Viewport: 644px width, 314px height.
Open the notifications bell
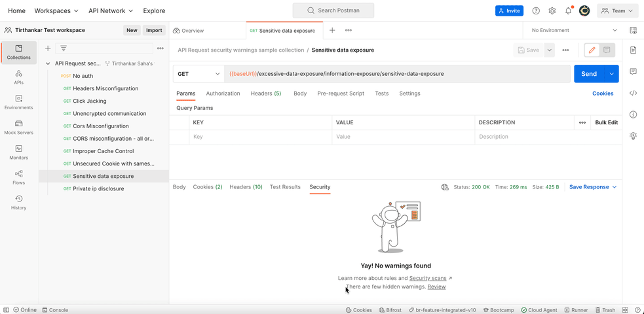click(569, 10)
